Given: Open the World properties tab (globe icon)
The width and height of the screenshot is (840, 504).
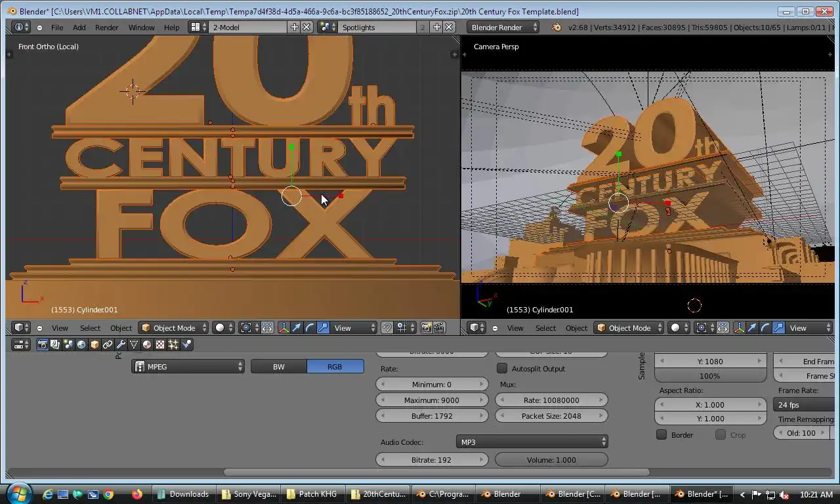Looking at the screenshot, I should (x=81, y=345).
